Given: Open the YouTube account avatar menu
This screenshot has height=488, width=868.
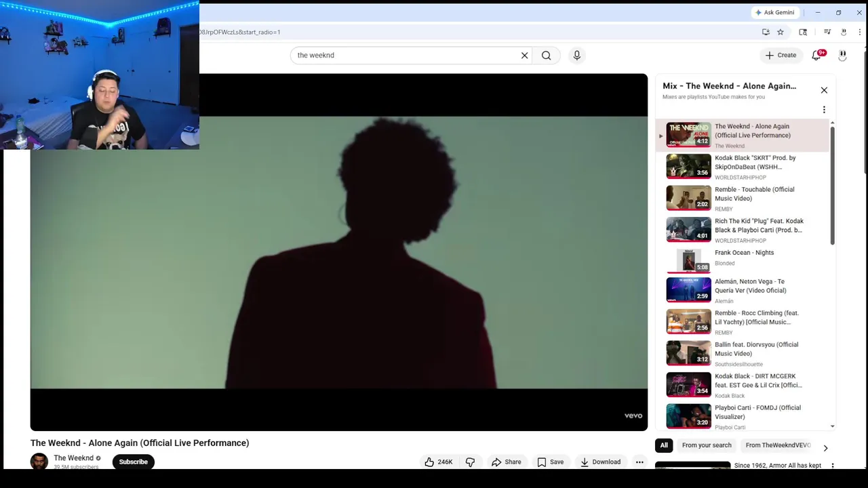Looking at the screenshot, I should point(842,56).
